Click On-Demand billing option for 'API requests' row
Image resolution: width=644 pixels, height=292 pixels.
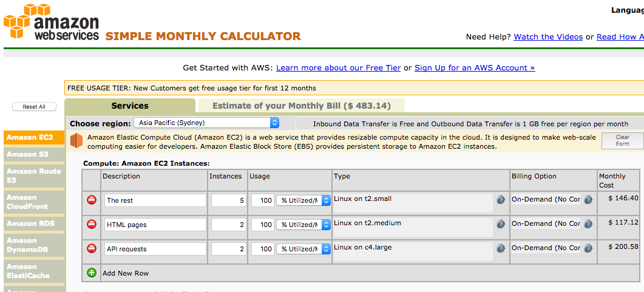(x=546, y=248)
